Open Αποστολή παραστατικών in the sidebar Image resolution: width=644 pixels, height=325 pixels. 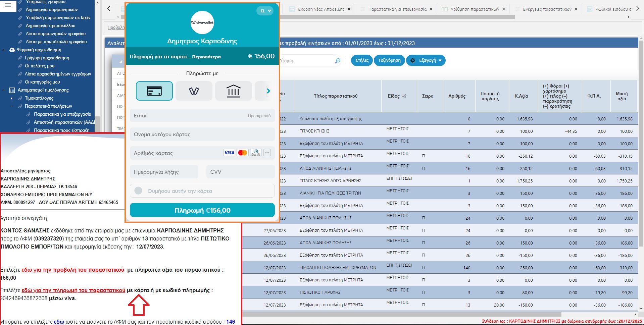click(x=64, y=122)
